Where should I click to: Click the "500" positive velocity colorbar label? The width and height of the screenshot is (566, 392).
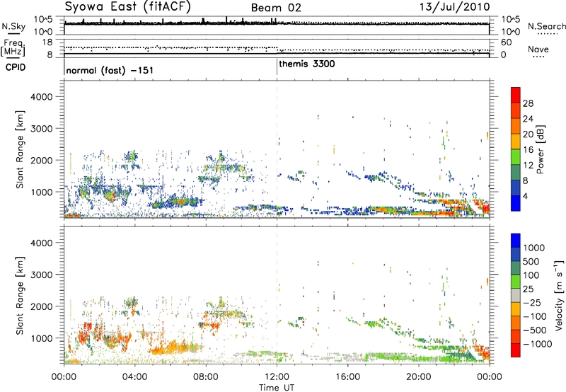pyautogui.click(x=531, y=261)
